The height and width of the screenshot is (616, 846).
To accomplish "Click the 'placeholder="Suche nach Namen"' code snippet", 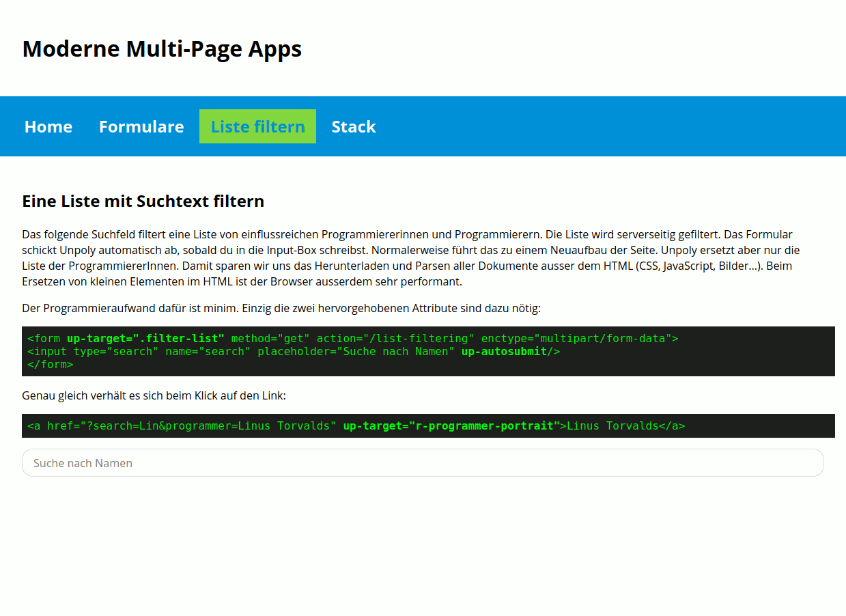I will pos(355,352).
